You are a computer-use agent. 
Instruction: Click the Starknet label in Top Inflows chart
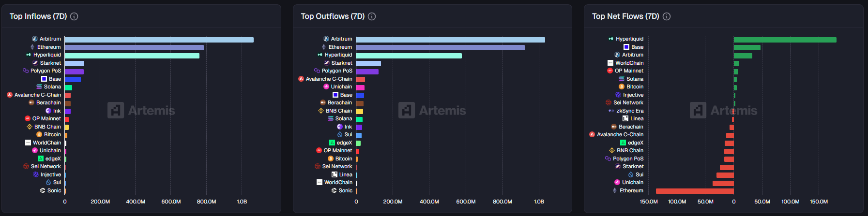(50, 63)
